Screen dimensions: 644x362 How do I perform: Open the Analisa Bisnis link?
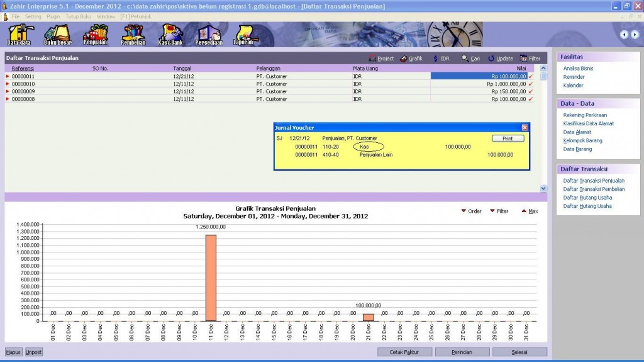(578, 69)
